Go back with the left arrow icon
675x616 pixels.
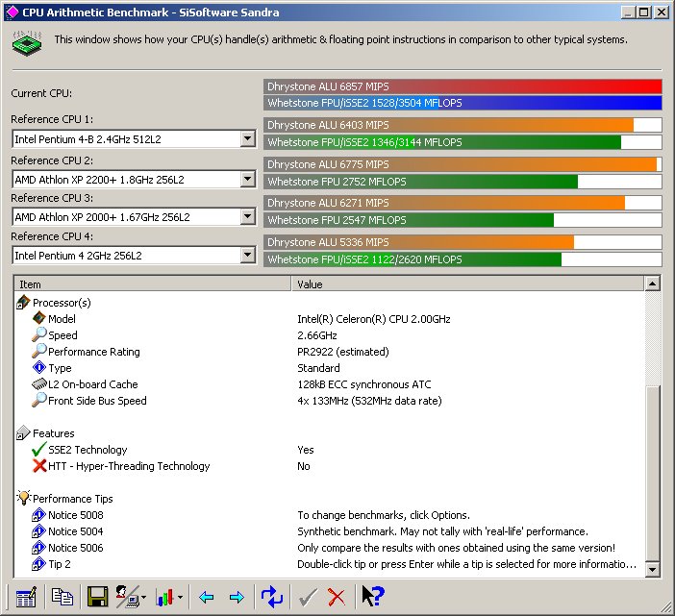coord(207,597)
